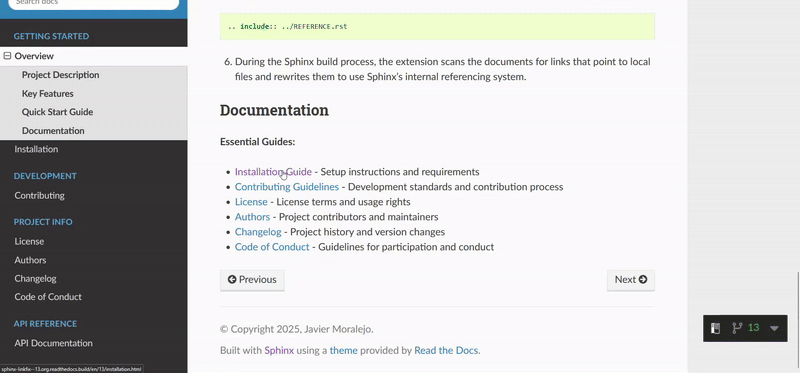This screenshot has height=373, width=800.
Task: Click the Copyright 2025 Javier Moralejo text
Action: coord(296,330)
